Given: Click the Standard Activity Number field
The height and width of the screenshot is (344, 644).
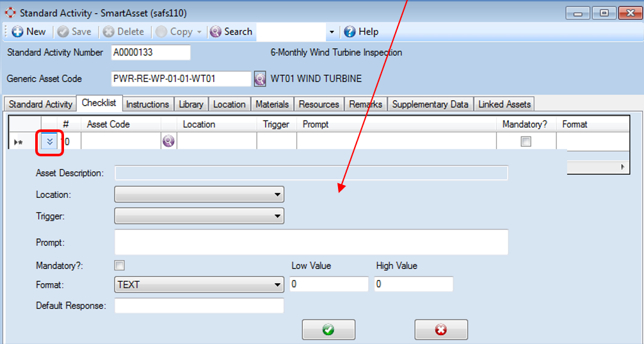Looking at the screenshot, I should coord(150,53).
